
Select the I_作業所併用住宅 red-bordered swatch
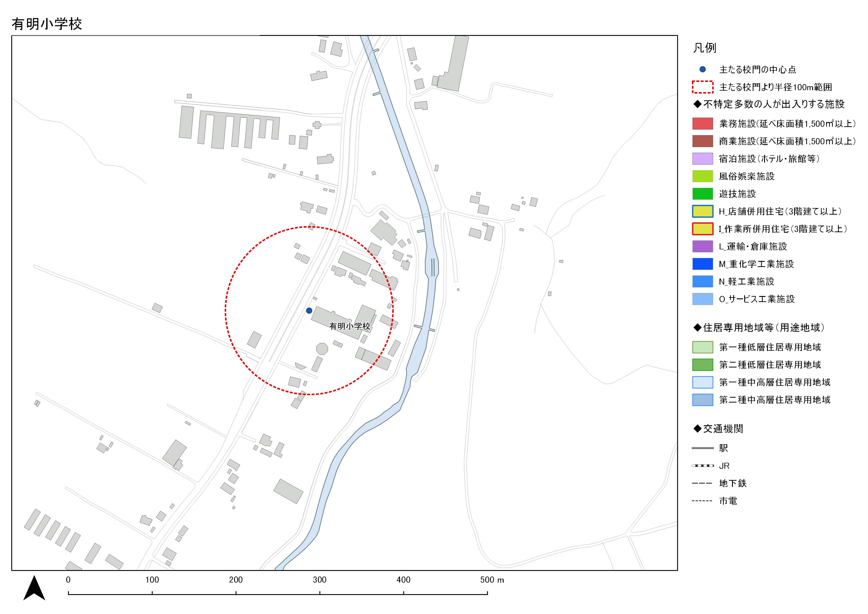tap(703, 229)
